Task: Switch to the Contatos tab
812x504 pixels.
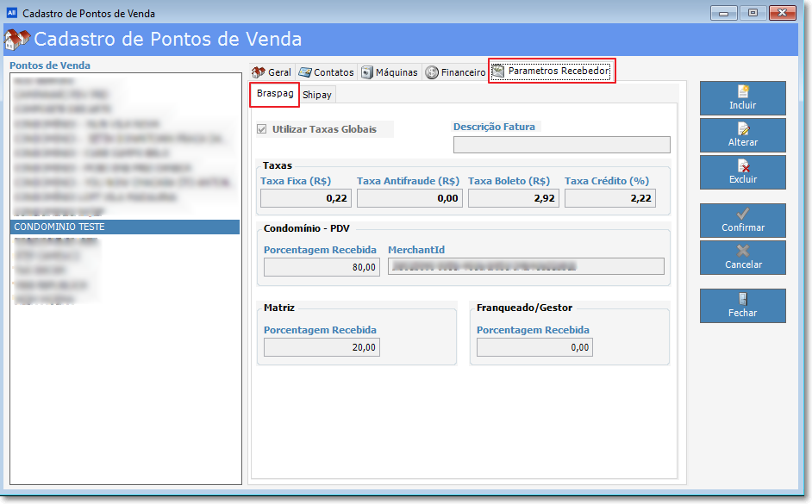Action: 326,72
